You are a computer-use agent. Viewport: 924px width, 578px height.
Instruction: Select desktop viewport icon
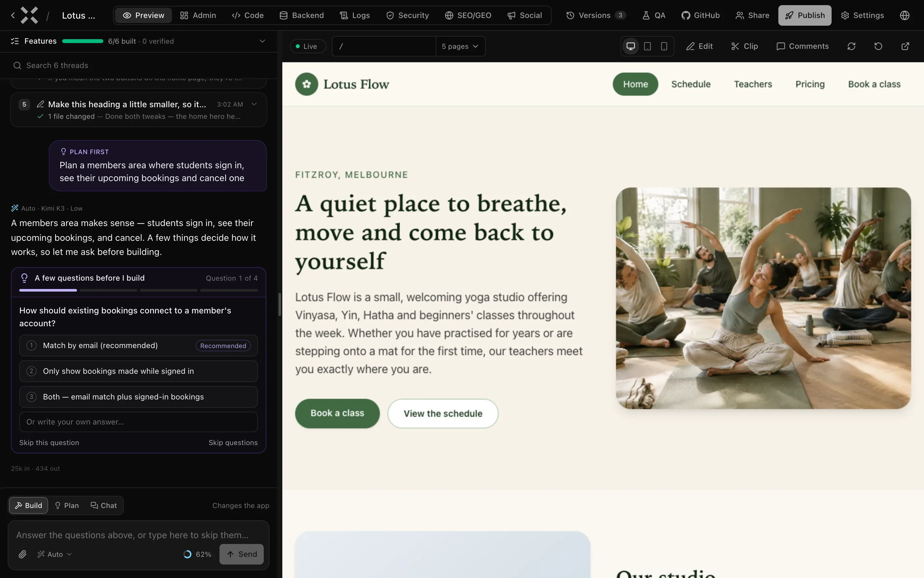pos(631,46)
